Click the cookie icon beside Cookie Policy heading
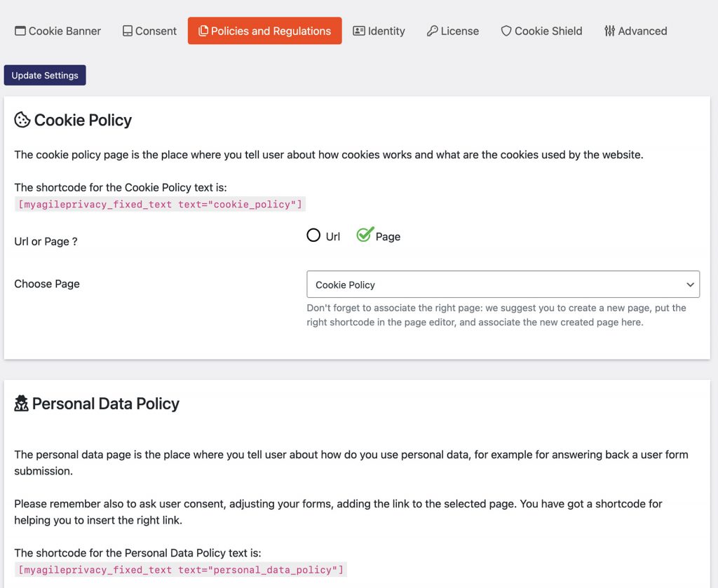The height and width of the screenshot is (588, 718). 22,120
